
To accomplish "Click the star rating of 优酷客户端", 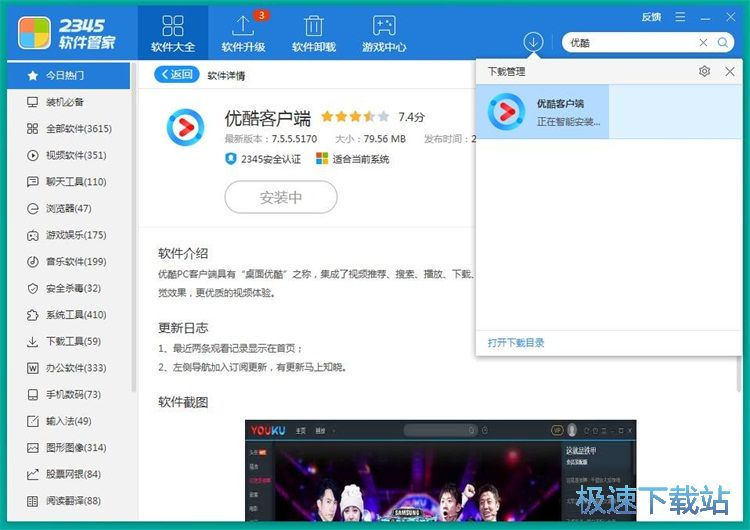I will pos(355,116).
